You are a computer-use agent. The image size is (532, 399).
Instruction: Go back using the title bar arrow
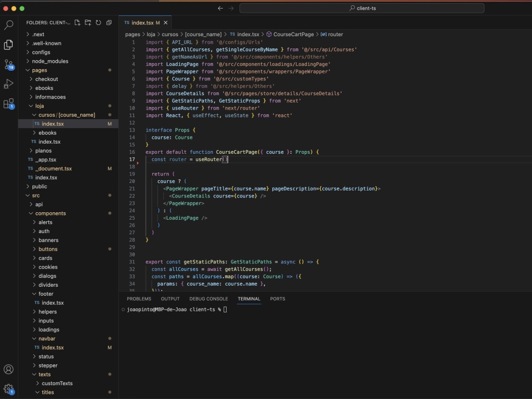click(220, 9)
